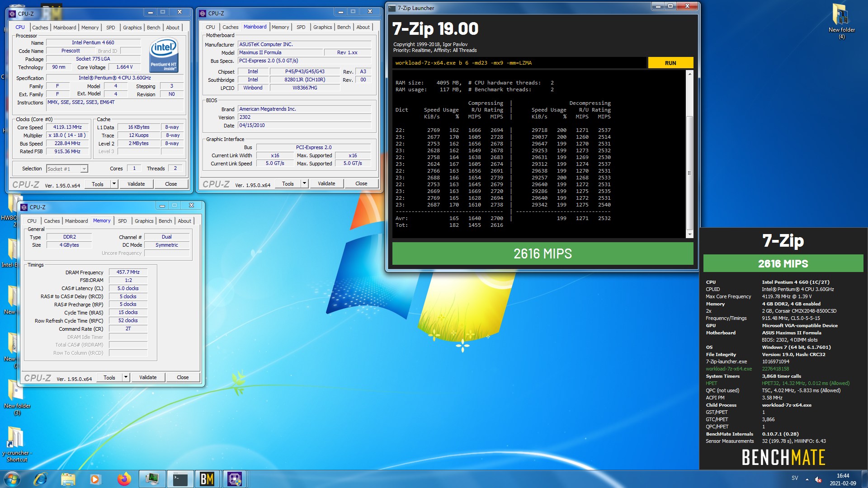
Task: Open Windows Explorer folder taskbar icon
Action: coord(68,479)
